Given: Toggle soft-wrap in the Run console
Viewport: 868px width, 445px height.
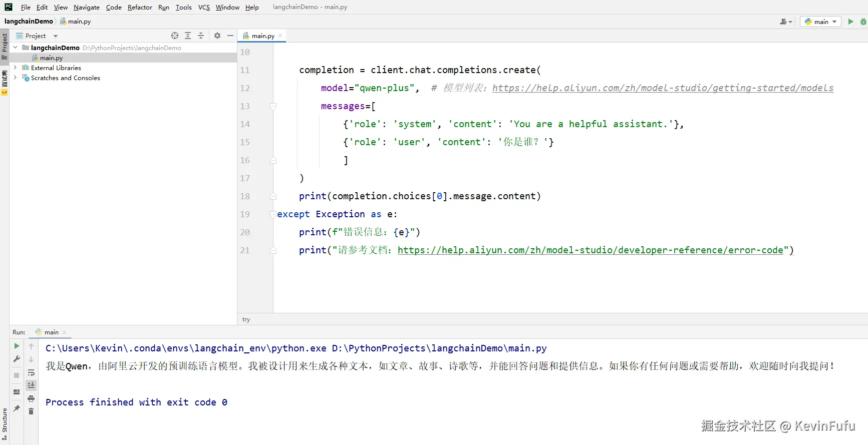Looking at the screenshot, I should click(31, 372).
